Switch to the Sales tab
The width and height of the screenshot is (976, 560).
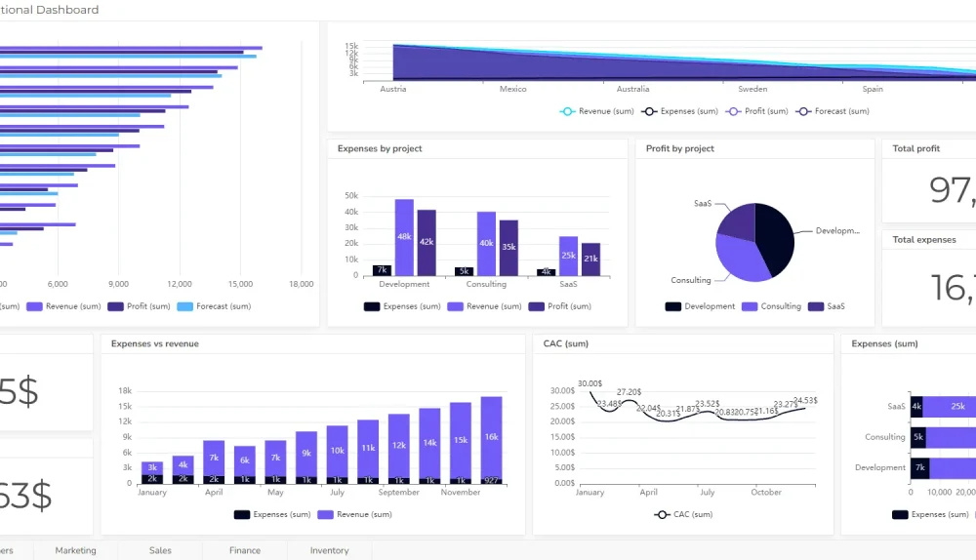click(x=160, y=550)
